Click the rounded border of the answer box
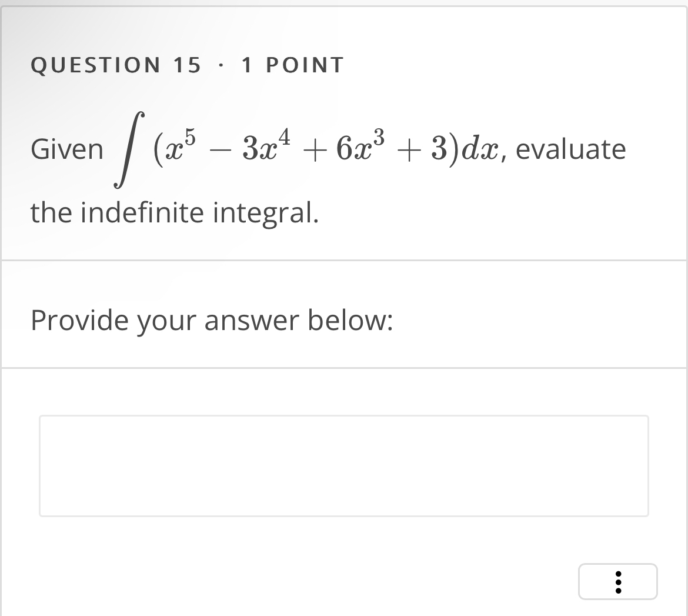Image resolution: width=688 pixels, height=616 pixels. click(343, 417)
